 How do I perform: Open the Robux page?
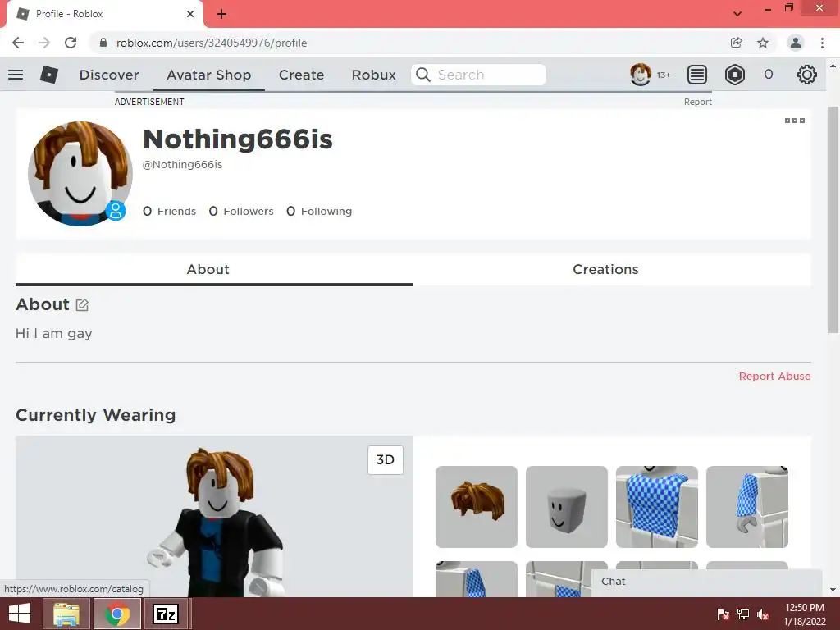click(373, 75)
